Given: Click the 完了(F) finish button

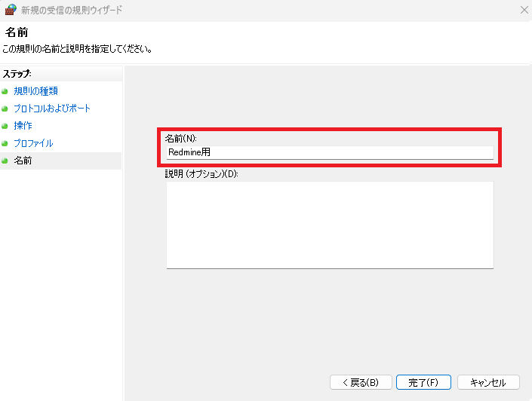Looking at the screenshot, I should (423, 382).
